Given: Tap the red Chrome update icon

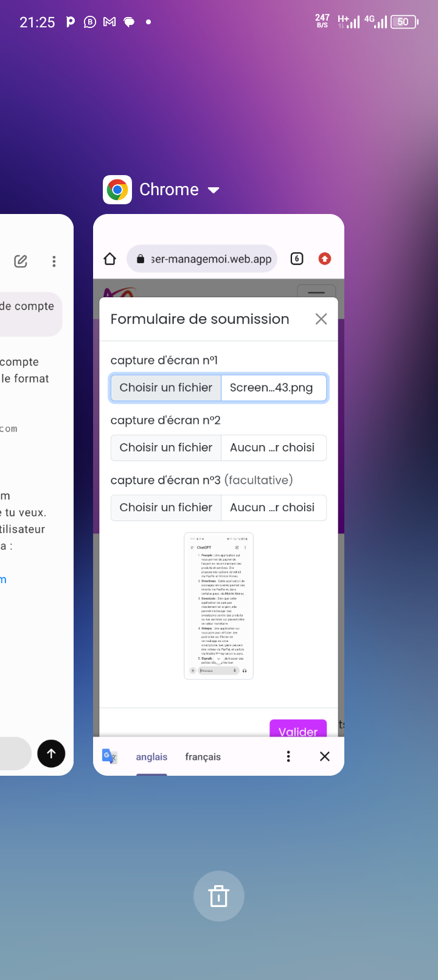Looking at the screenshot, I should tap(325, 259).
